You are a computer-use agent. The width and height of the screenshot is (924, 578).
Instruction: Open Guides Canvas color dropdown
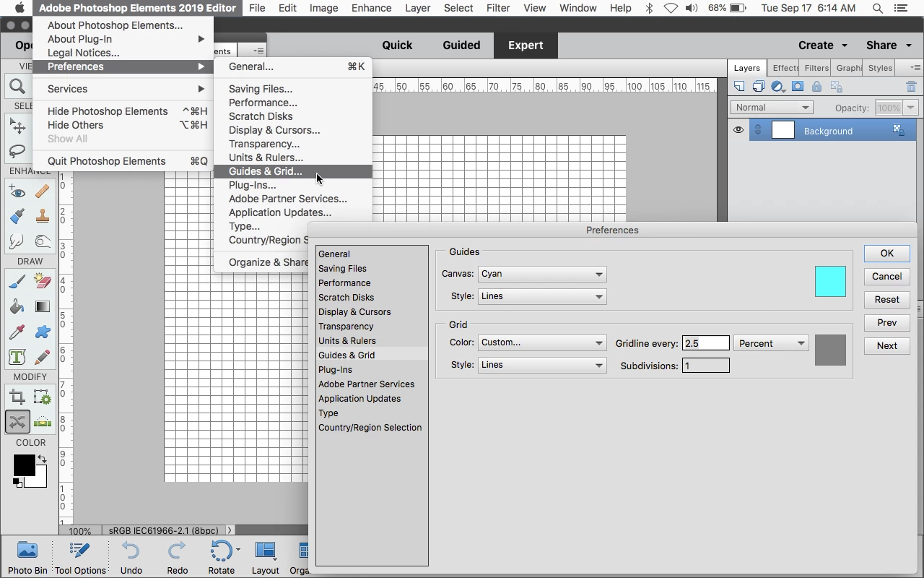[x=541, y=274]
